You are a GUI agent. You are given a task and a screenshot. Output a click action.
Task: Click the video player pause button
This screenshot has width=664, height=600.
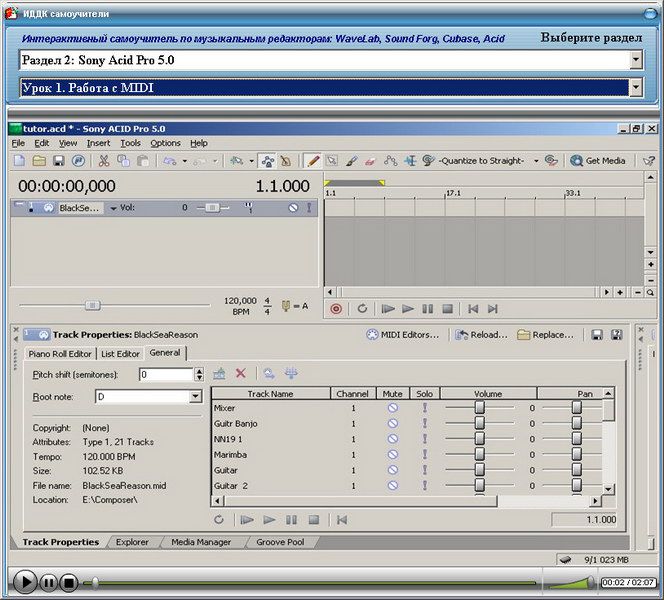click(48, 582)
